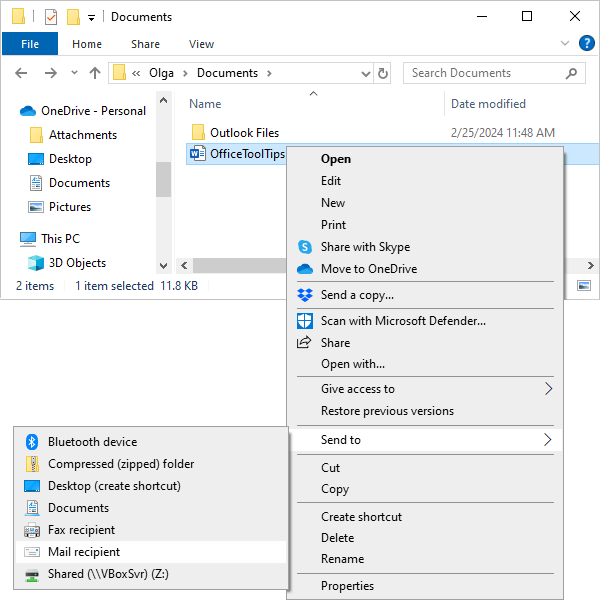The height and width of the screenshot is (600, 600).
Task: Sort by the Name column header
Action: coord(205,104)
